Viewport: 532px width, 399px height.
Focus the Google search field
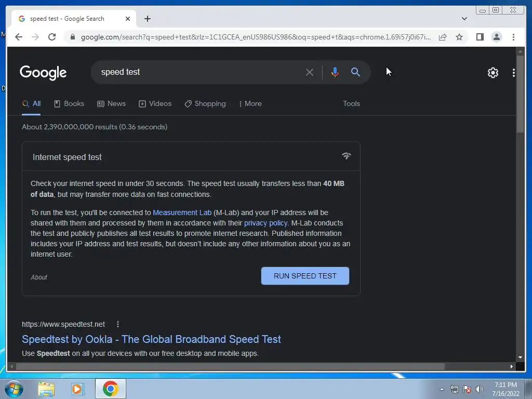pos(200,72)
